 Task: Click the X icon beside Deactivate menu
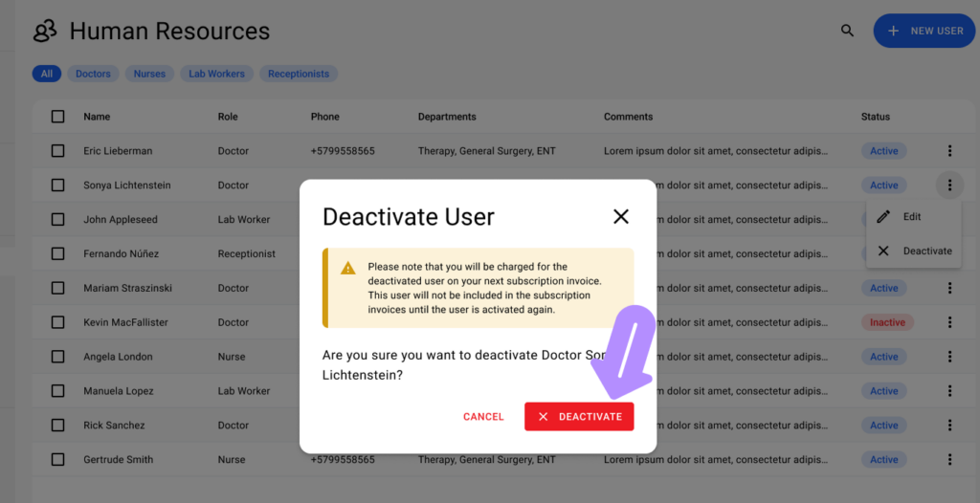coord(883,251)
